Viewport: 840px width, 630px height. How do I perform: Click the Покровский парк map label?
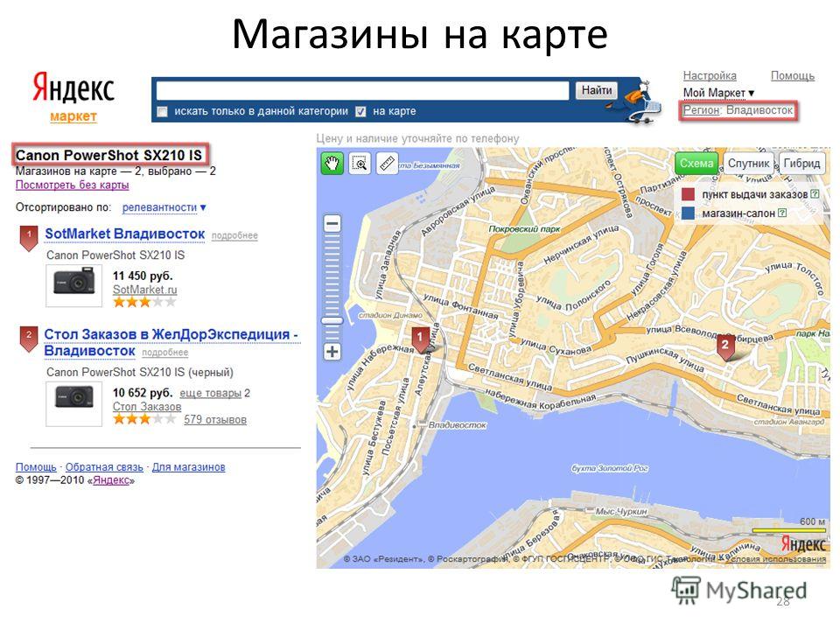[x=524, y=228]
